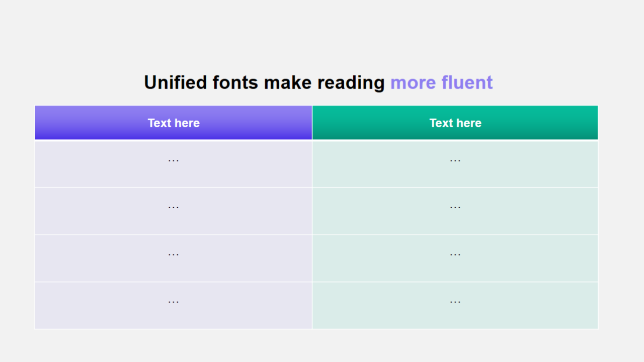644x362 pixels.
Task: Select the third row cell in purple column
Action: point(174,258)
